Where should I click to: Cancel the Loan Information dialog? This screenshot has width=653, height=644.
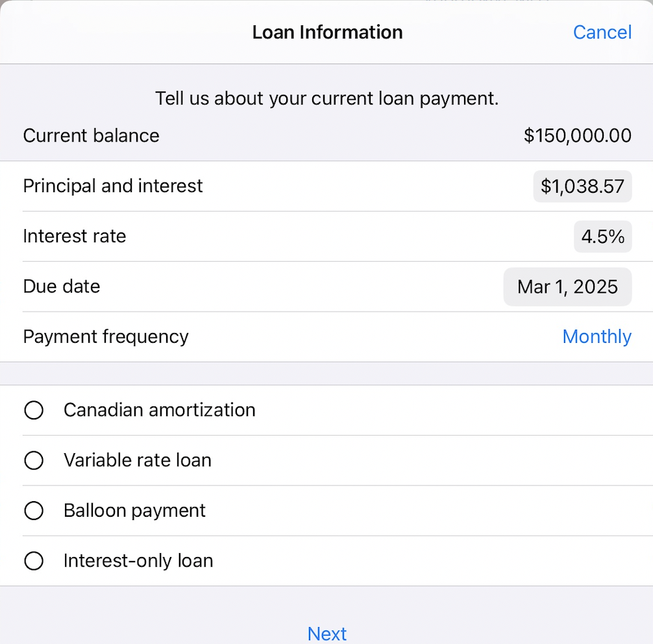click(602, 32)
